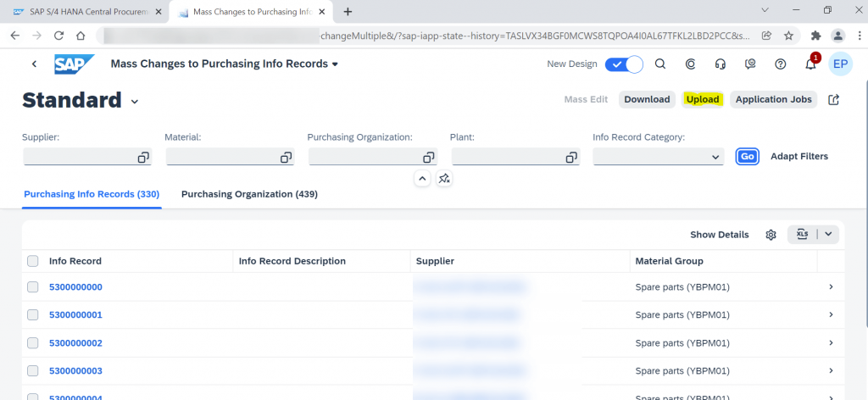
Task: Switch to Purchasing Organization tab
Action: point(250,194)
